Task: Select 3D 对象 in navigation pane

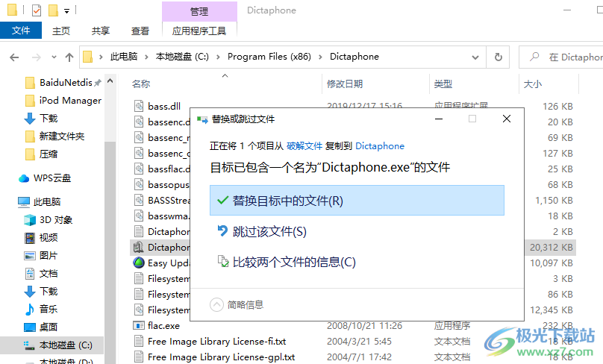Action: (x=49, y=220)
